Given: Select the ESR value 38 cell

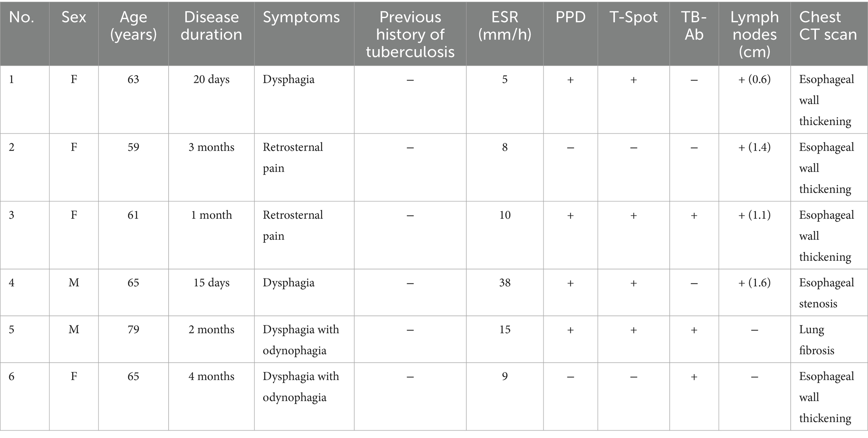Looking at the screenshot, I should [505, 283].
